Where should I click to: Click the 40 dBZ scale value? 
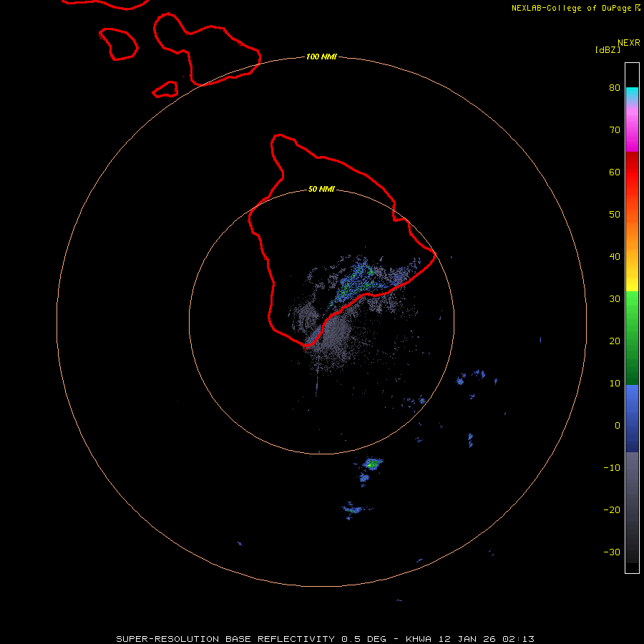coord(615,256)
